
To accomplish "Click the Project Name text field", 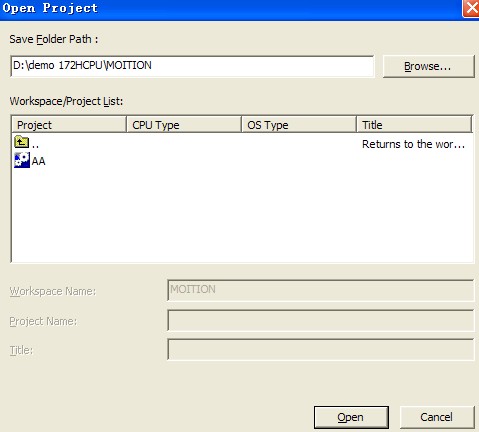I will 320,320.
